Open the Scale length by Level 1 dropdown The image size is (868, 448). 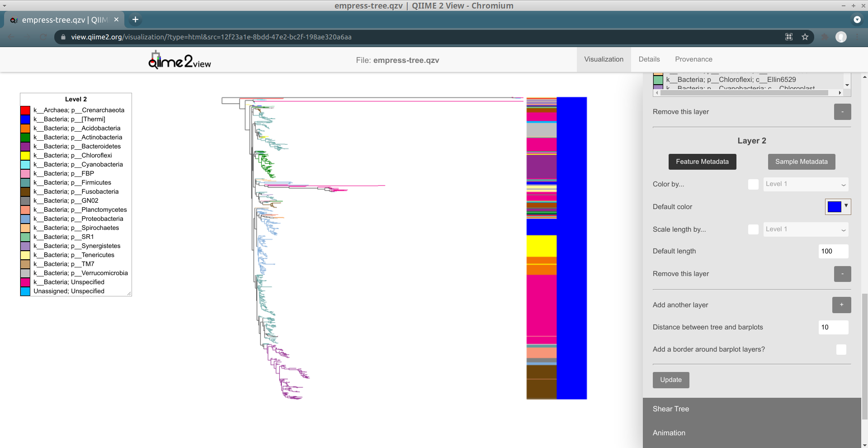click(x=806, y=229)
